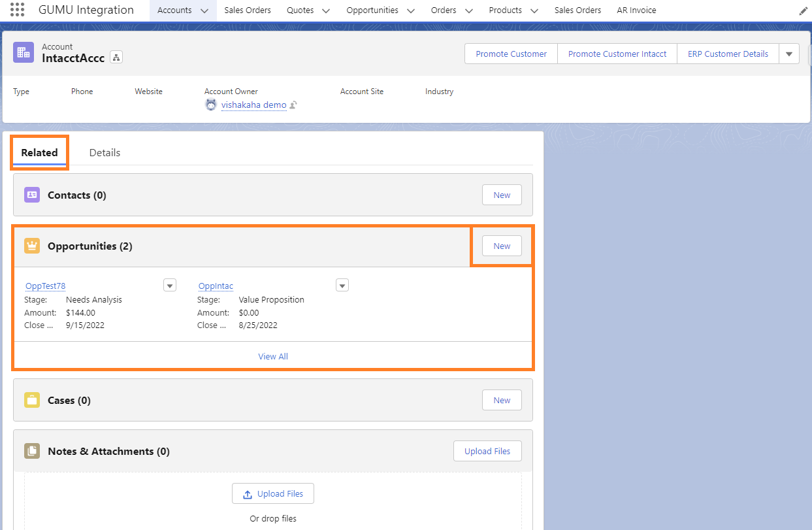
Task: Click the $144.00 amount value
Action: (x=80, y=312)
